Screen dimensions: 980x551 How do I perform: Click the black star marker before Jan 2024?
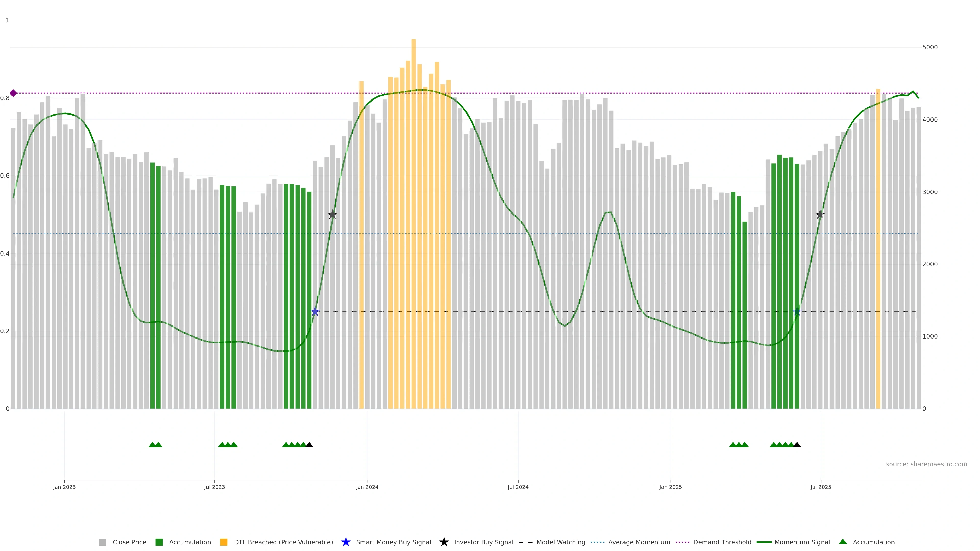click(333, 215)
